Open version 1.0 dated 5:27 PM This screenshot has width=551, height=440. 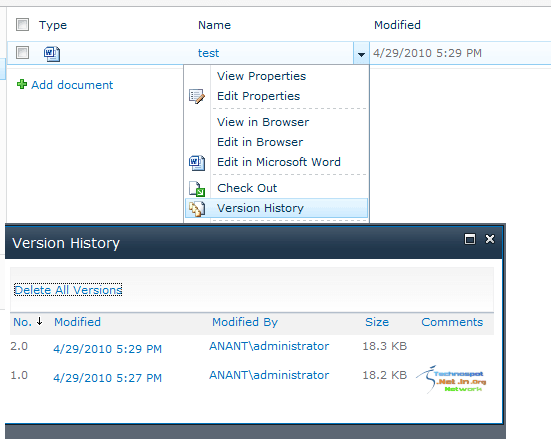[108, 378]
